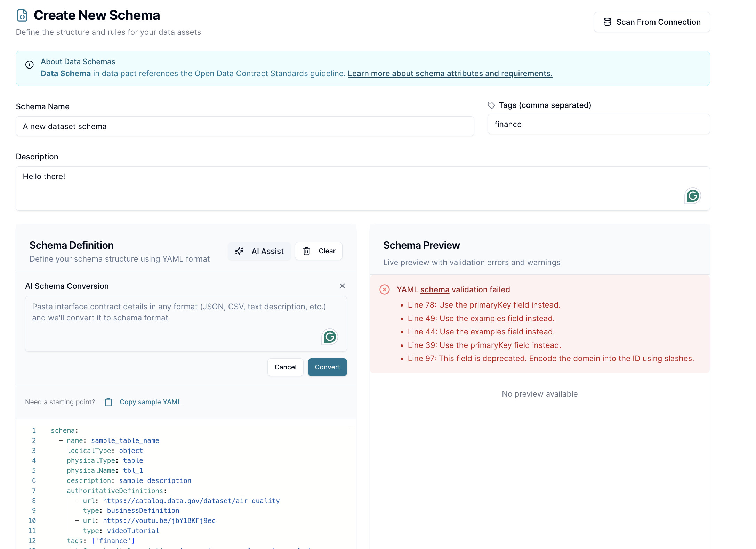Click the red error icon in validation panel
The image size is (756, 549).
(384, 289)
